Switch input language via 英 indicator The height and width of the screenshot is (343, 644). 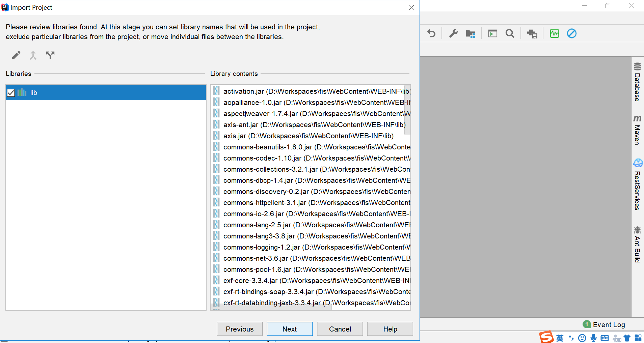560,338
